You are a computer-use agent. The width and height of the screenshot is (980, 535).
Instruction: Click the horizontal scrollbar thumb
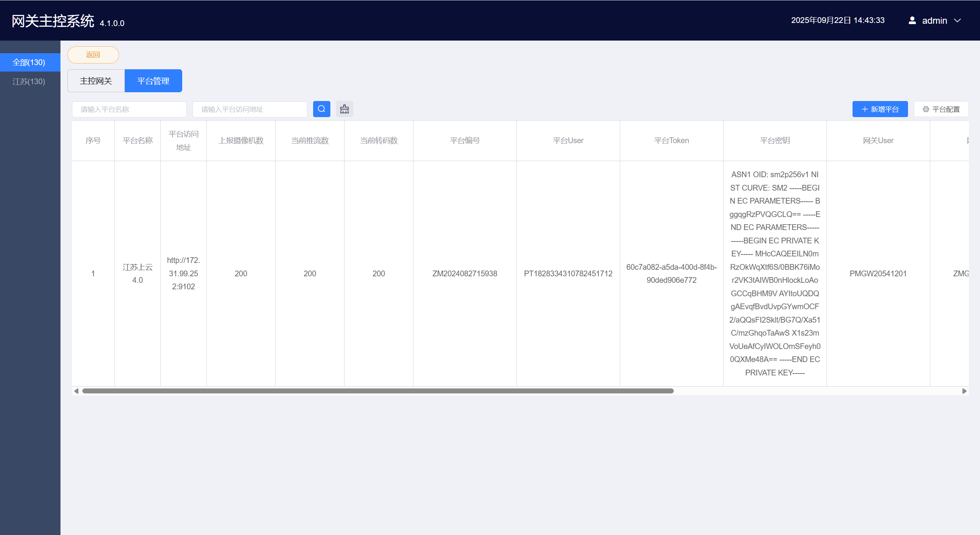[378, 391]
